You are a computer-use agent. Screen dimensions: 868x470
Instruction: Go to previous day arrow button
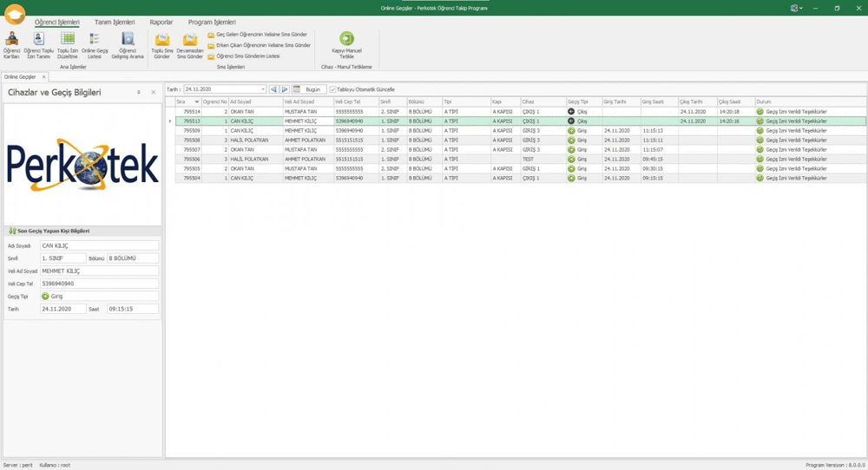click(273, 89)
